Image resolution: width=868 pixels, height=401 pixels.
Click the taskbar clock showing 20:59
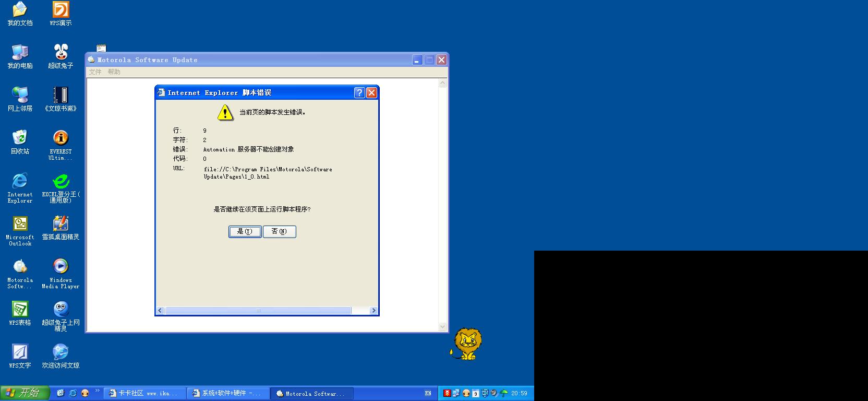coord(519,393)
